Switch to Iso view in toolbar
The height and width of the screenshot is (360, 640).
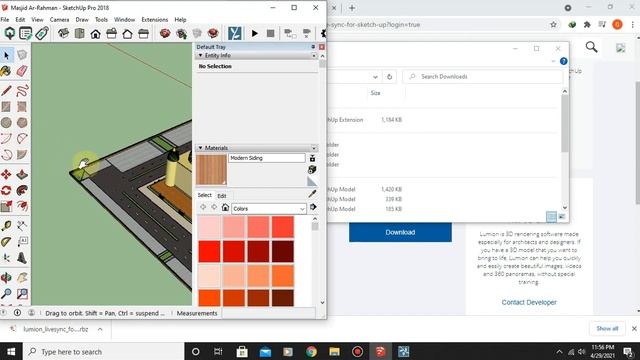[x=63, y=33]
